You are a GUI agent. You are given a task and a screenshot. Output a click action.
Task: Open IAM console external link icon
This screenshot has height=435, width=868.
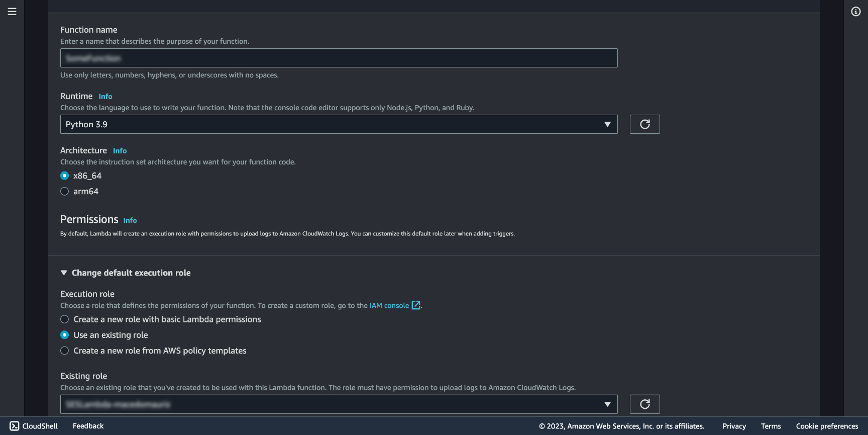coord(416,305)
